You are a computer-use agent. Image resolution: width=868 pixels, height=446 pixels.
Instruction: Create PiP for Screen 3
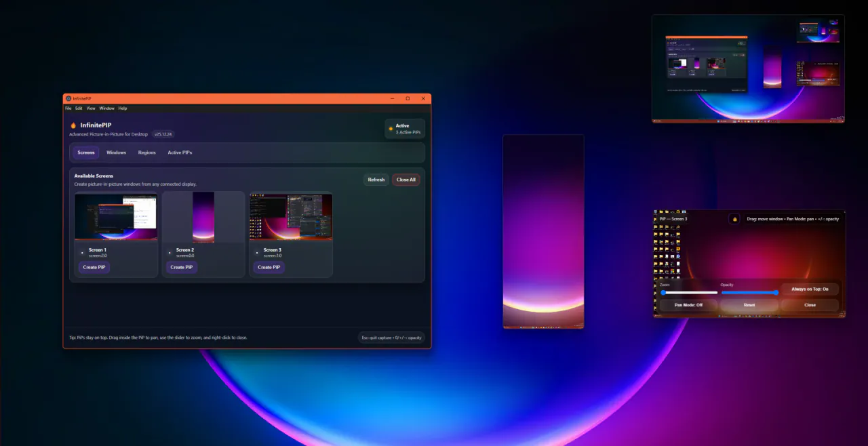click(x=269, y=267)
